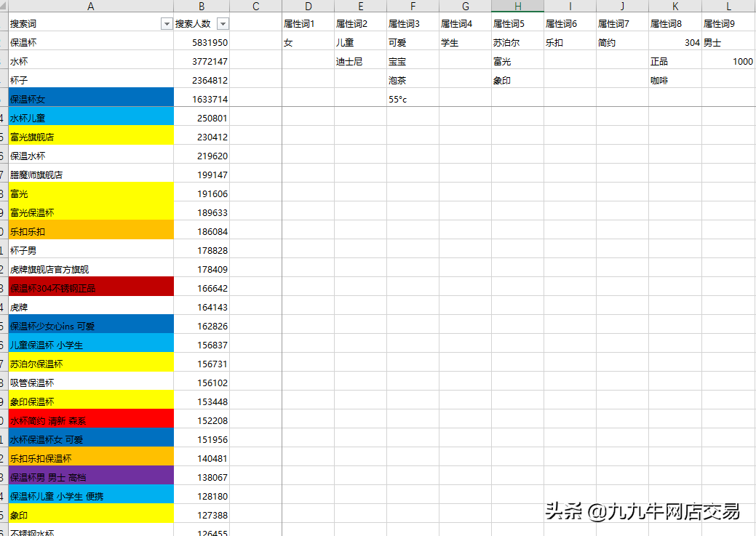
Task: Click the cell with value 5831950
Action: pos(202,42)
